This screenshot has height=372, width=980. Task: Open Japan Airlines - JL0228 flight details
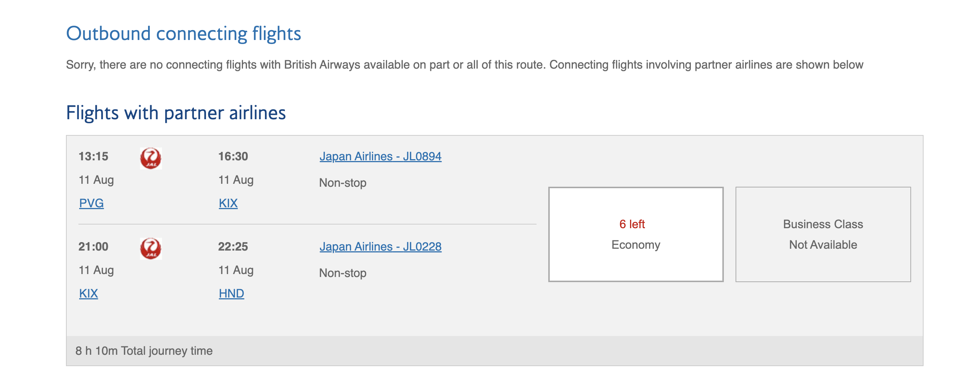[x=380, y=247]
